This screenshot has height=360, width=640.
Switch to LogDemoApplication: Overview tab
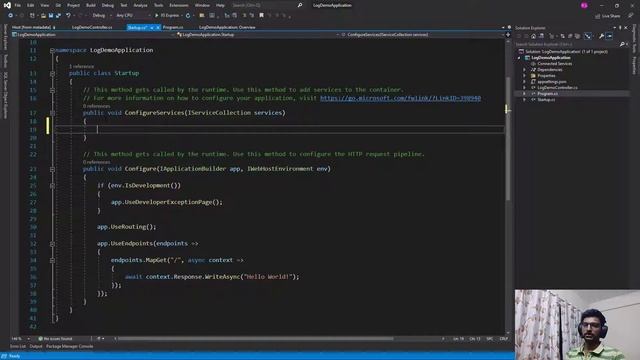click(227, 27)
